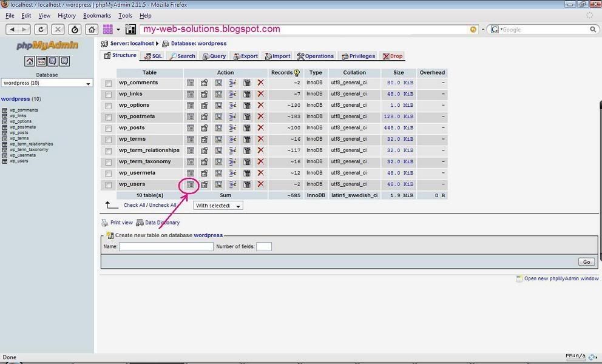Click Browse icon for wp_term_relationships row
The width and height of the screenshot is (602, 364).
point(191,150)
